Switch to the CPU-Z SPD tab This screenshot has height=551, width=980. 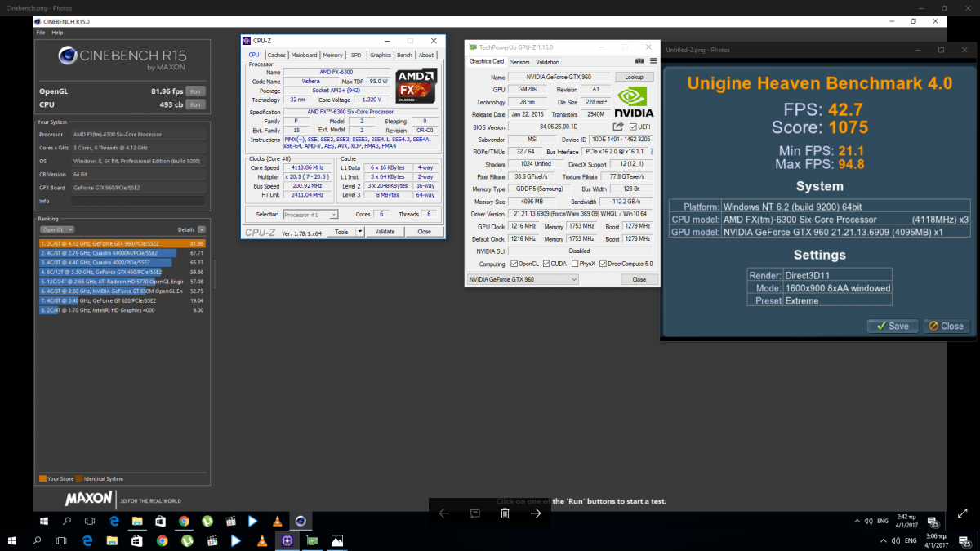tap(356, 55)
